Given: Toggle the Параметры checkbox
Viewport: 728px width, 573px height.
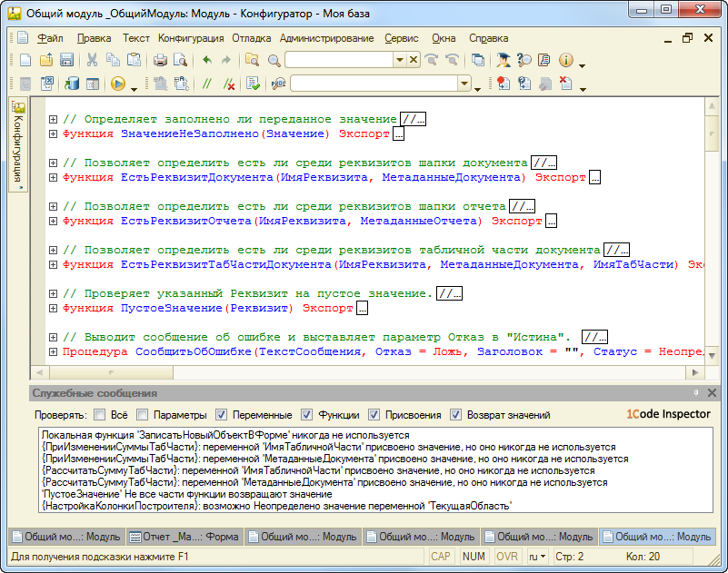Looking at the screenshot, I should [144, 415].
